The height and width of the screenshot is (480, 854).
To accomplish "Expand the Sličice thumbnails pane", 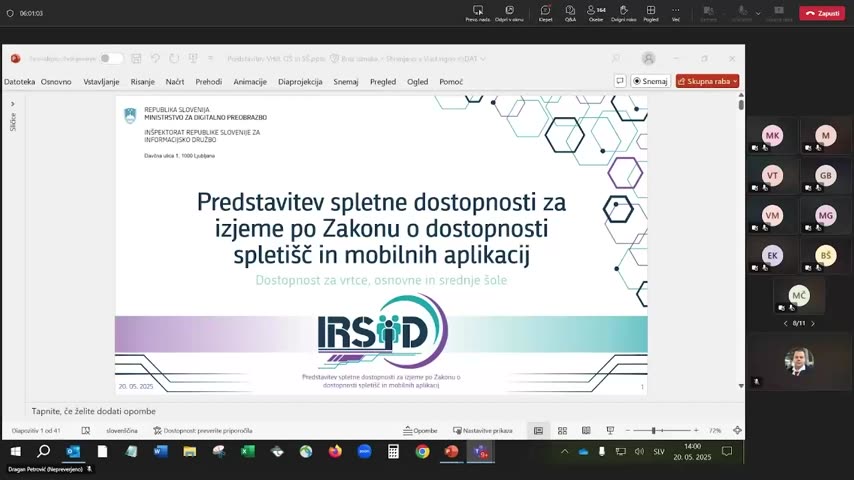I will 13,104.
